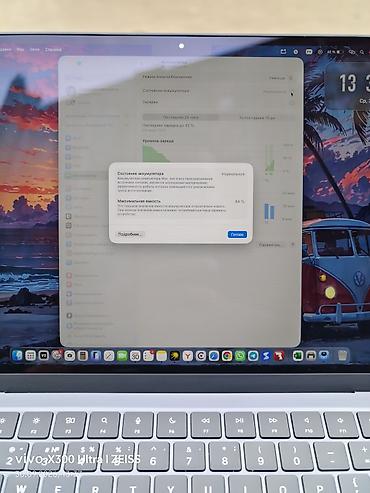Select the Последние 10 дней tab
This screenshot has height=493, width=370.
pos(257,118)
